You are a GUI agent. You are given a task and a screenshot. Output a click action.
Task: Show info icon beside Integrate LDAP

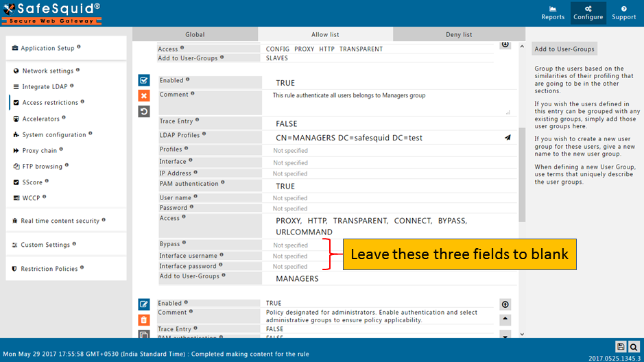click(x=72, y=86)
